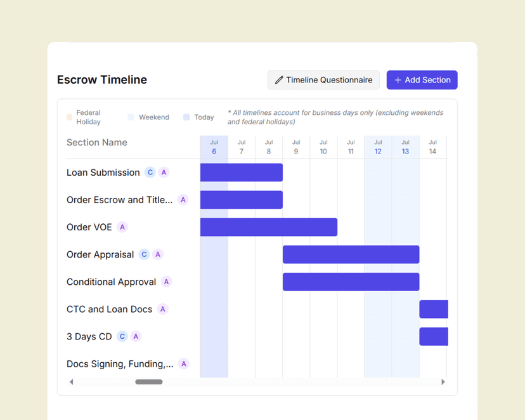Select the Conditional Approval timeline bar
The width and height of the screenshot is (525, 420).
(x=351, y=282)
